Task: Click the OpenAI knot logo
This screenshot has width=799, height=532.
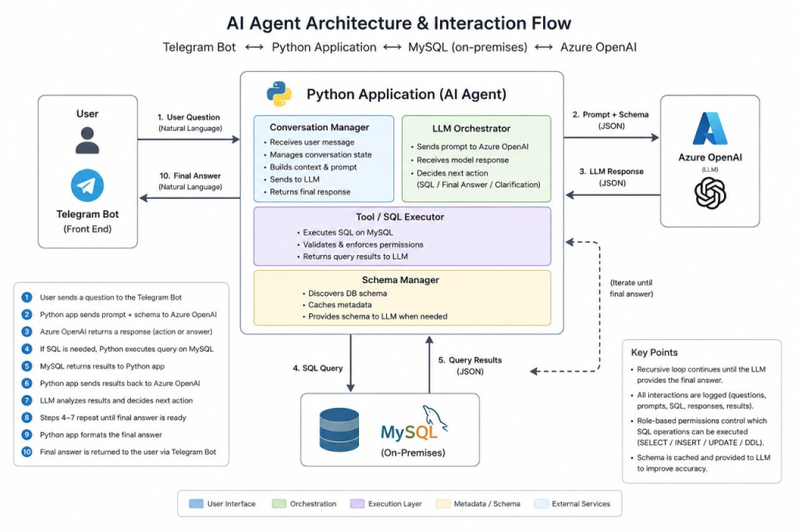Action: coord(710,193)
